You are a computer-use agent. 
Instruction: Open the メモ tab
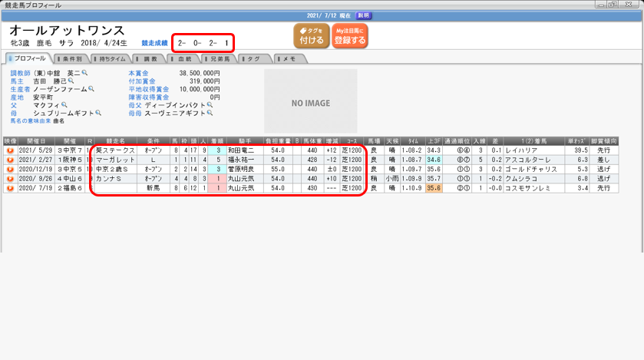click(x=288, y=58)
